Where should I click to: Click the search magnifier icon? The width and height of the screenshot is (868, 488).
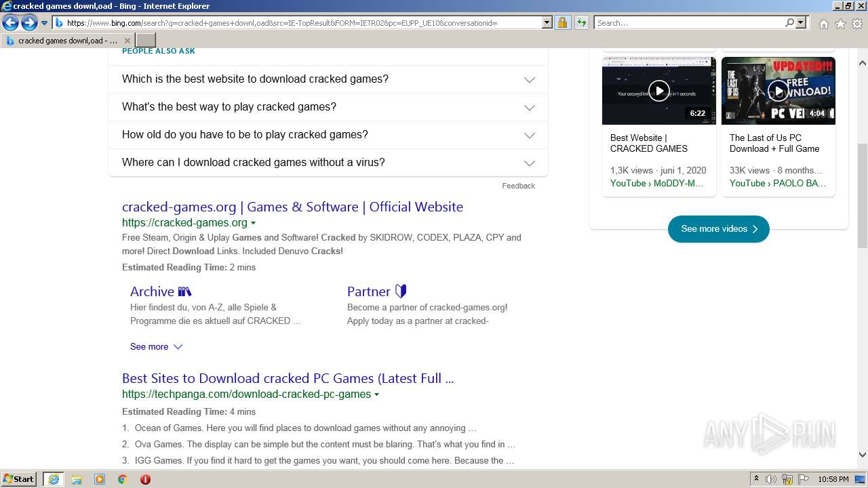coord(789,23)
